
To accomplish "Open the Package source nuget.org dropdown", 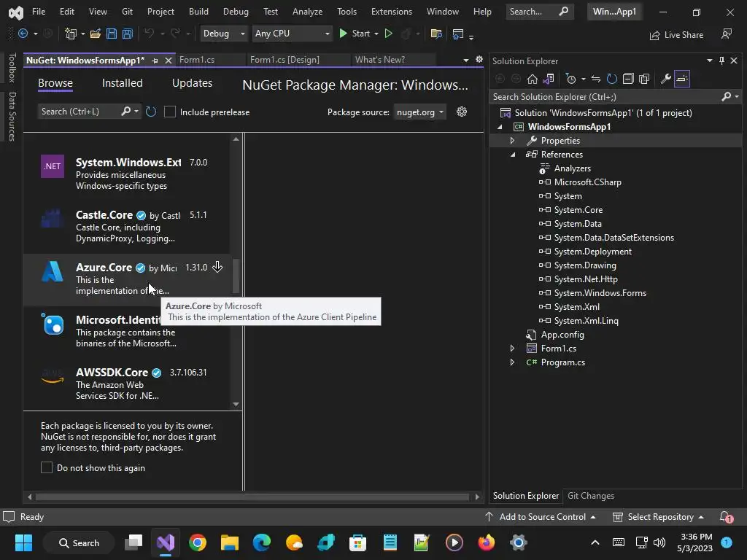I will click(419, 112).
